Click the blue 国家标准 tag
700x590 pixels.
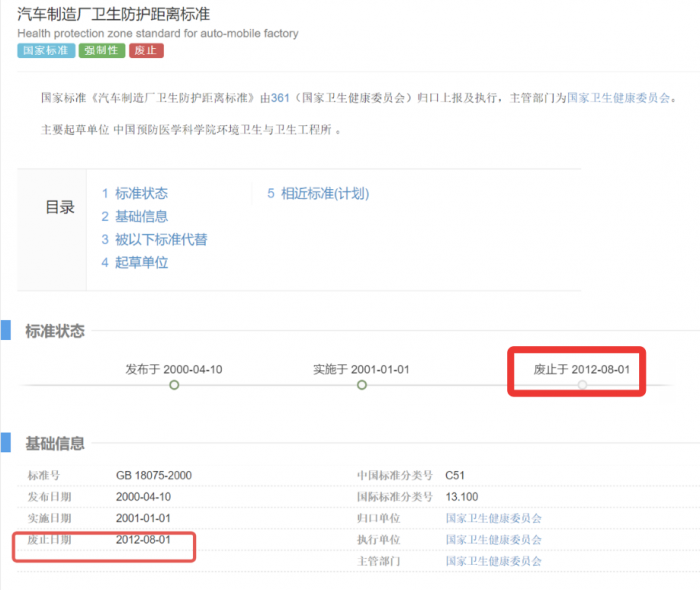tap(46, 50)
